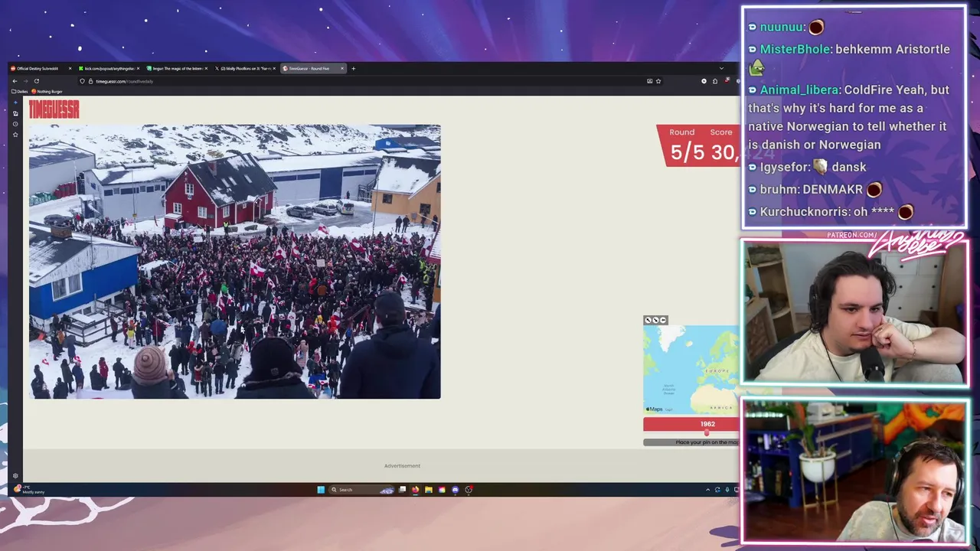The height and width of the screenshot is (551, 980).
Task: Click the first map size control icon
Action: 648,320
